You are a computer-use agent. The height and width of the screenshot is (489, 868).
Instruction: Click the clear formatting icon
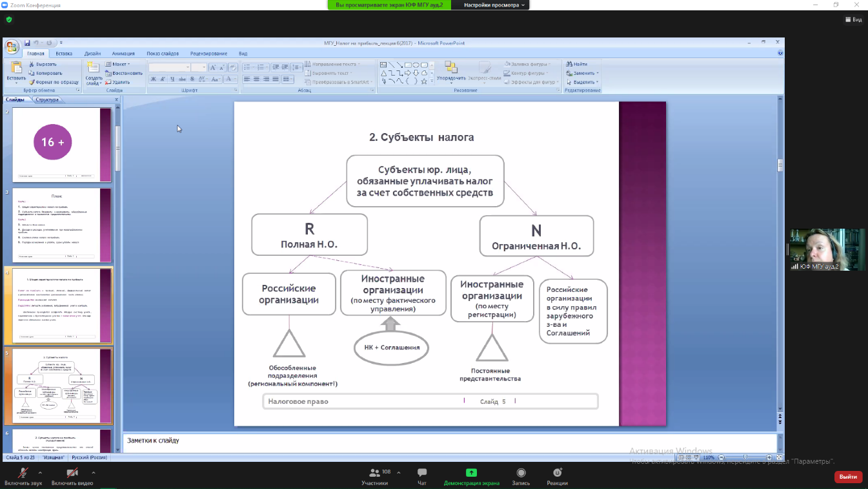(233, 67)
